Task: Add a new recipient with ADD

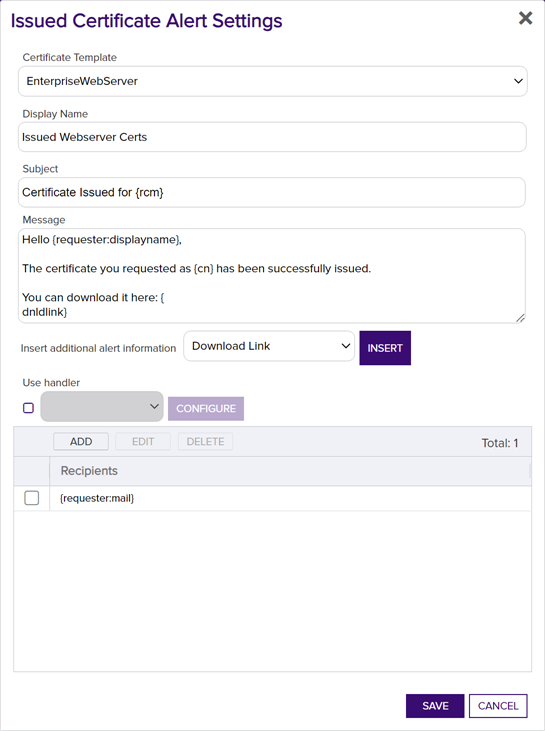Action: click(81, 441)
